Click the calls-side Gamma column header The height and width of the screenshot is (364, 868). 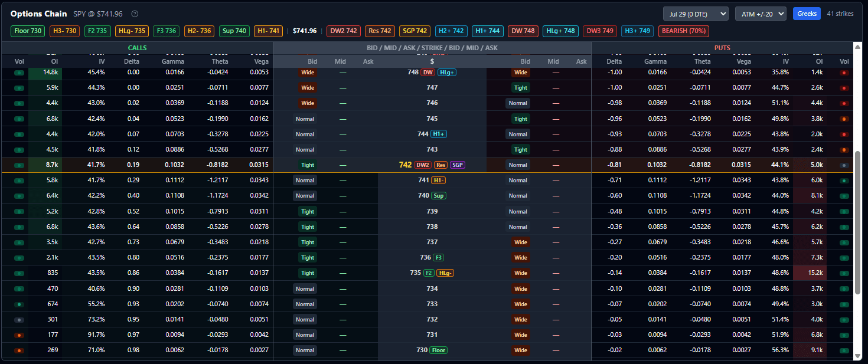(173, 61)
